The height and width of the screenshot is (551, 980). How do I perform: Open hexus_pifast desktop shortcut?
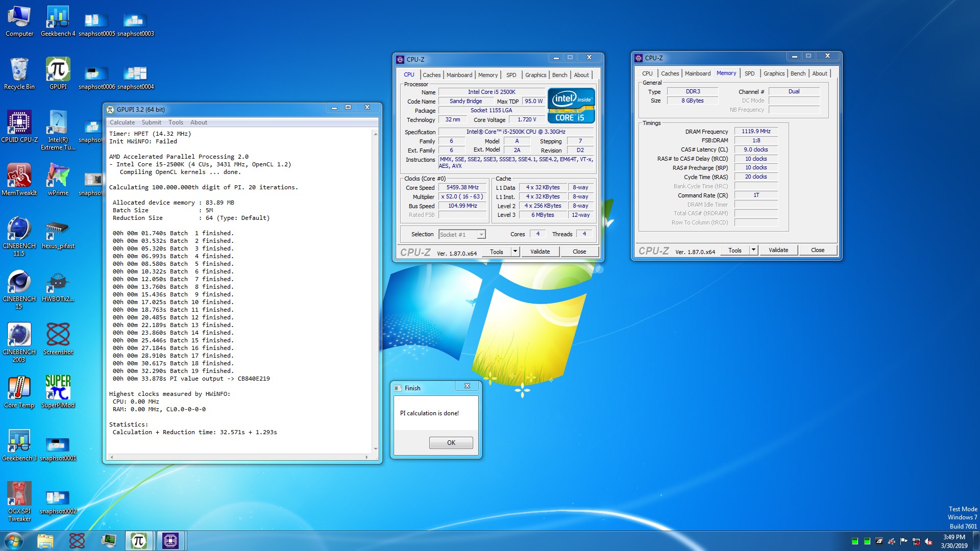pyautogui.click(x=58, y=235)
